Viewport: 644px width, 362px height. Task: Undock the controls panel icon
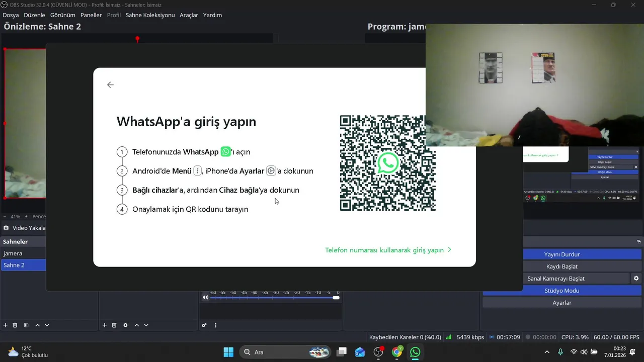[638, 242]
